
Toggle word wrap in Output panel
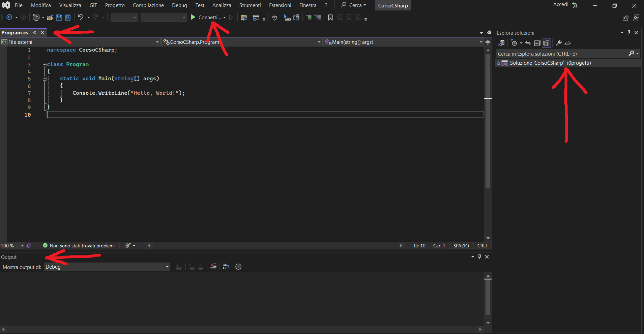click(226, 267)
